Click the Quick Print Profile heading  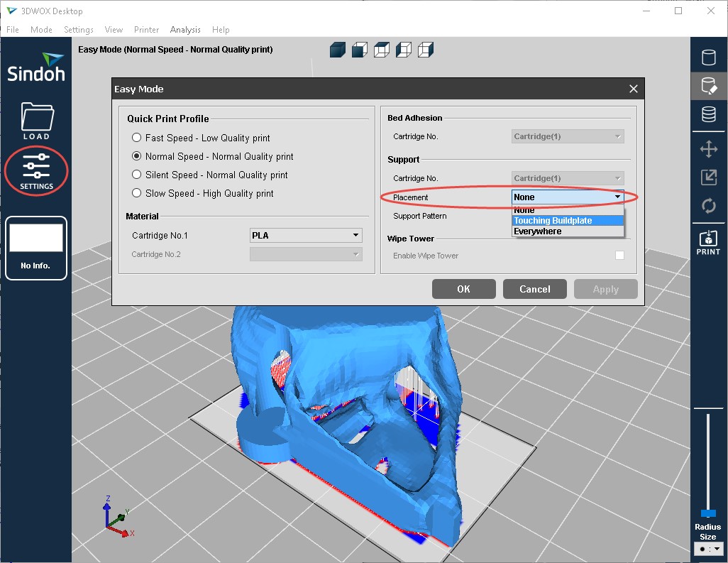(168, 119)
